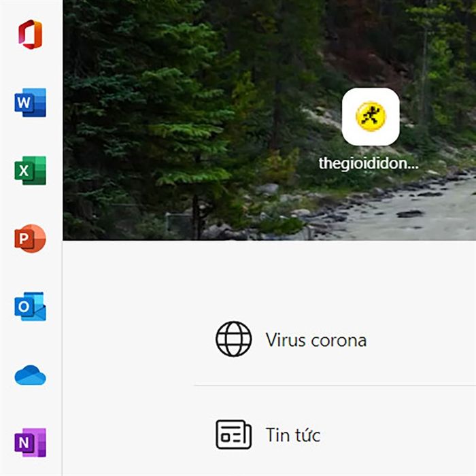
Task: Open the Virus corona link
Action: coord(316,339)
